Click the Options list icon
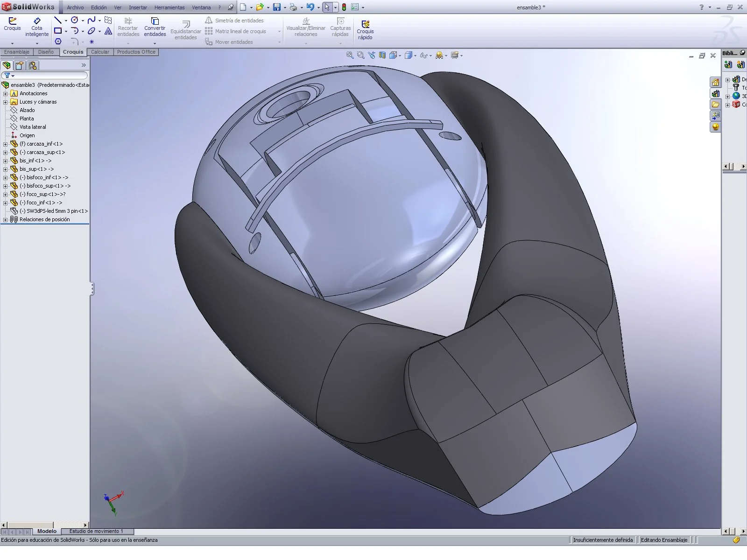Image resolution: width=747 pixels, height=560 pixels. [355, 7]
